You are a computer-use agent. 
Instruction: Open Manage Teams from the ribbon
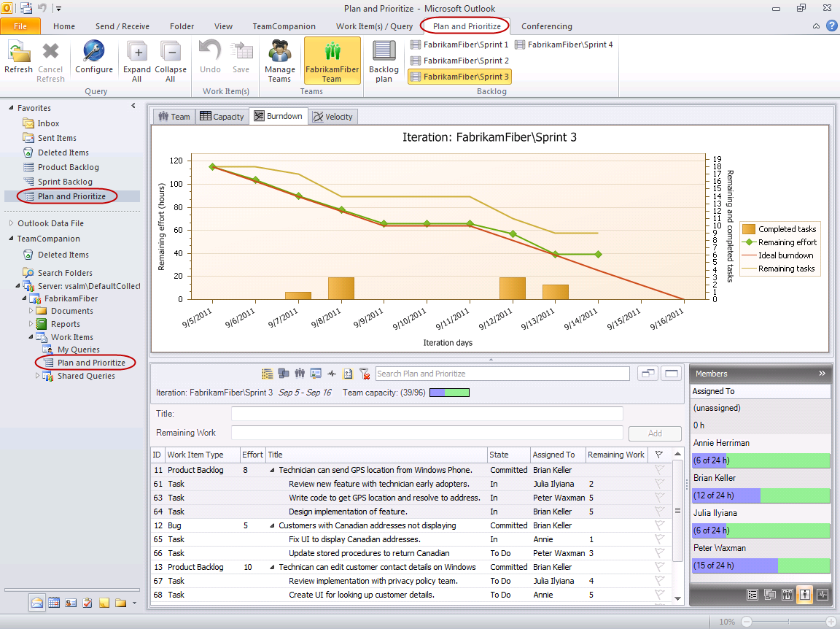click(x=279, y=60)
